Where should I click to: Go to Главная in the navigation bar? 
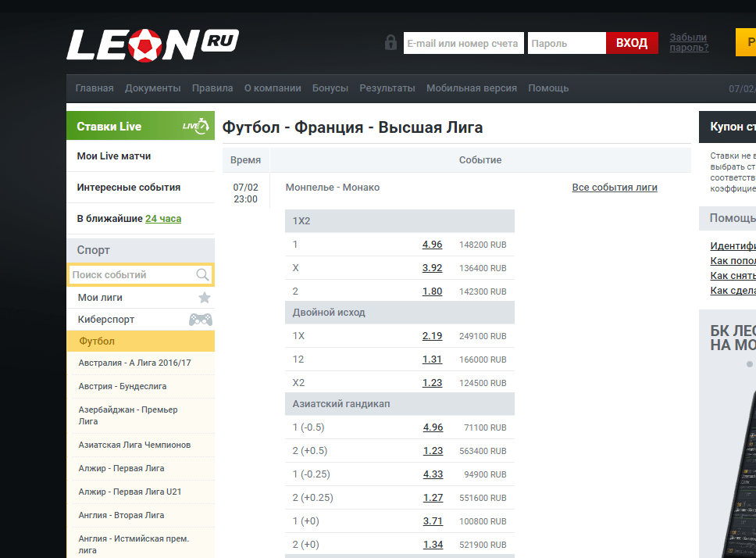pos(94,88)
